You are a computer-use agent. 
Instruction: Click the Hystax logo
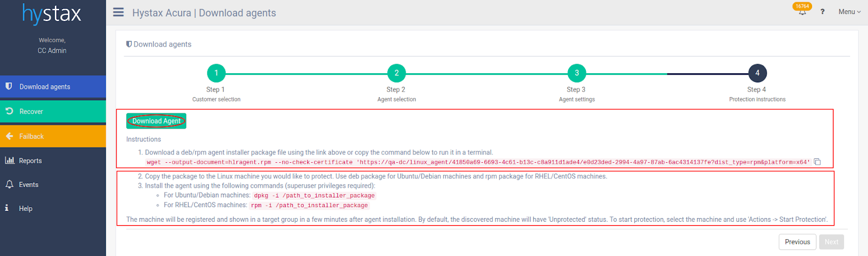point(52,14)
